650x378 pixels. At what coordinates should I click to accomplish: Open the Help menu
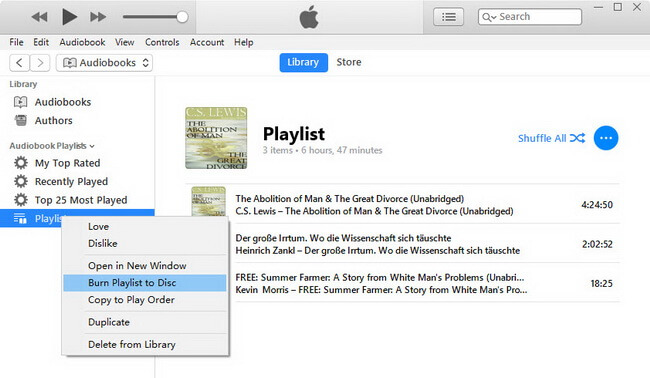point(243,42)
